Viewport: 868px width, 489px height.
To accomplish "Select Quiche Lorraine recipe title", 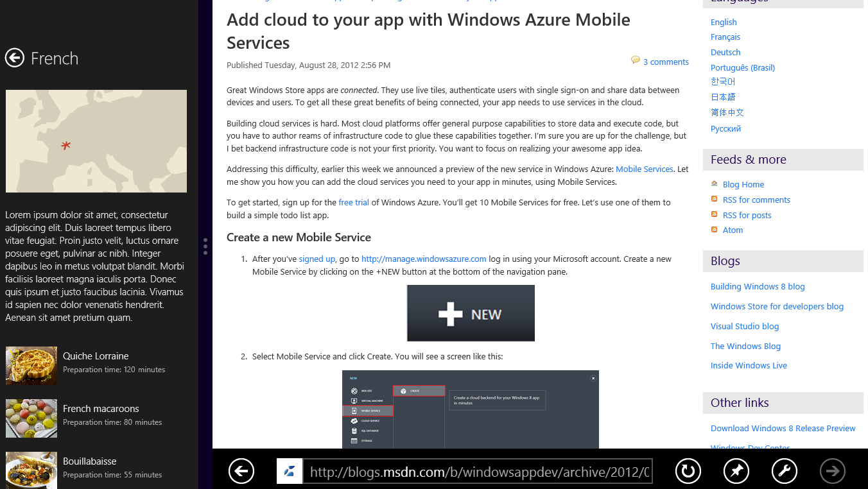I will (x=96, y=356).
